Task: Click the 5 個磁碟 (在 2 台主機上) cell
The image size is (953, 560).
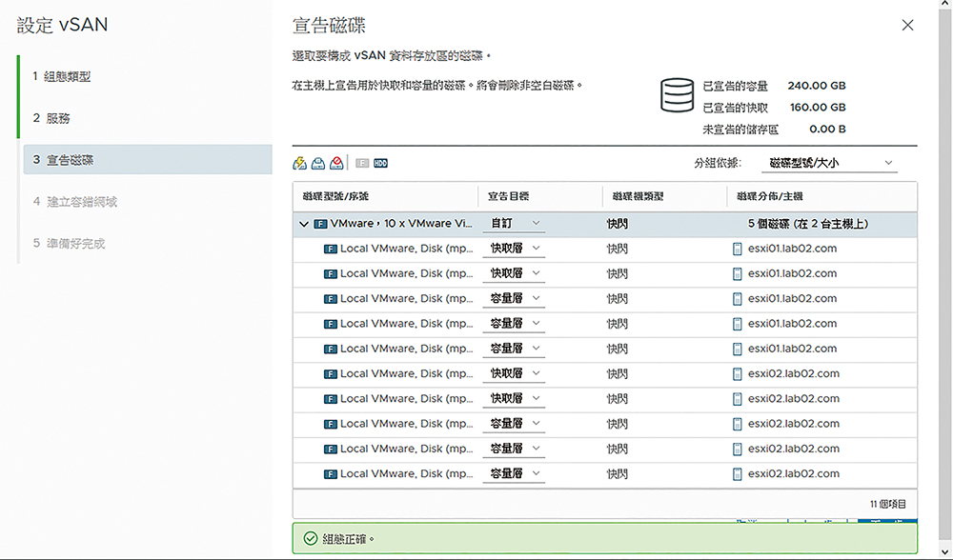Action: (x=808, y=224)
